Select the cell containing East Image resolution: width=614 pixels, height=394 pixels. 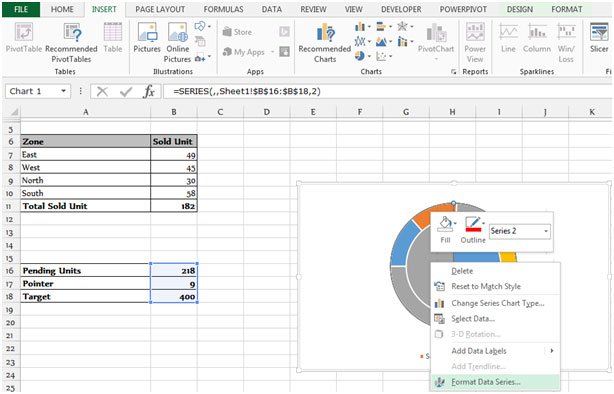pyautogui.click(x=85, y=155)
